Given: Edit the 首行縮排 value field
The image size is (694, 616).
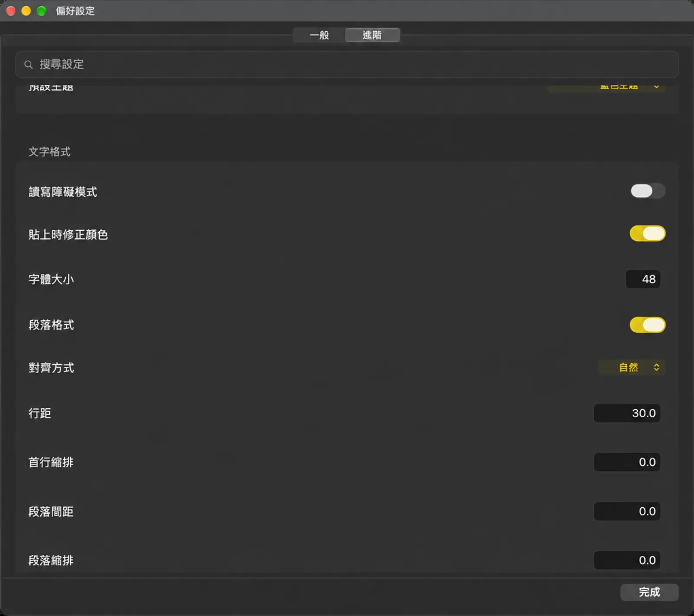Looking at the screenshot, I should click(627, 462).
